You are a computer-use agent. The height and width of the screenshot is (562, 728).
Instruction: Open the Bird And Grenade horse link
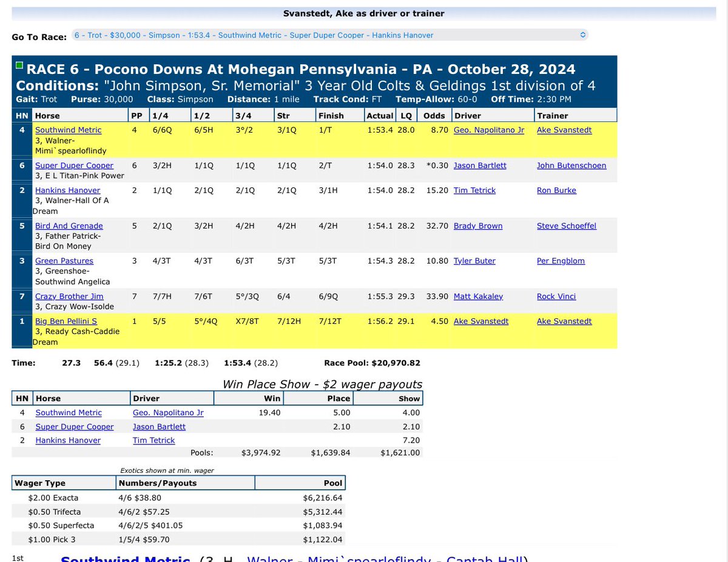tap(69, 226)
